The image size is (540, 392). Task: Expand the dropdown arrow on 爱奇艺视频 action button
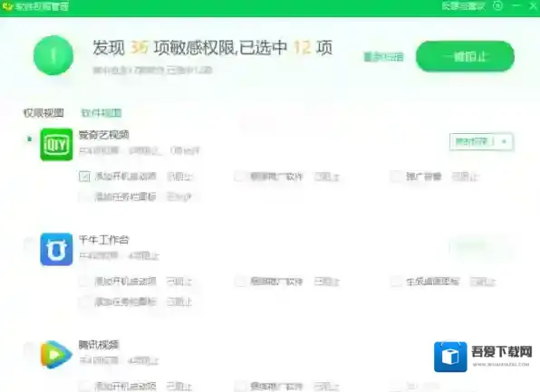[504, 141]
